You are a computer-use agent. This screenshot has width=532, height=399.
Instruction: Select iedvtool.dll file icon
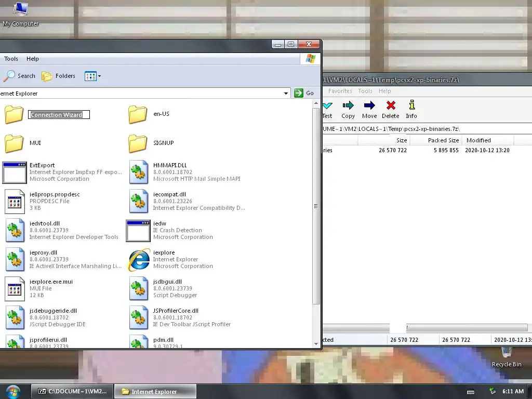point(15,230)
